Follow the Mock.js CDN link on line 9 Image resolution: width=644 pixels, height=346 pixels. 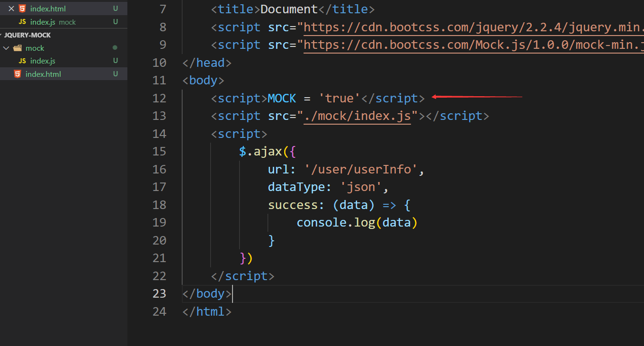[474, 45]
